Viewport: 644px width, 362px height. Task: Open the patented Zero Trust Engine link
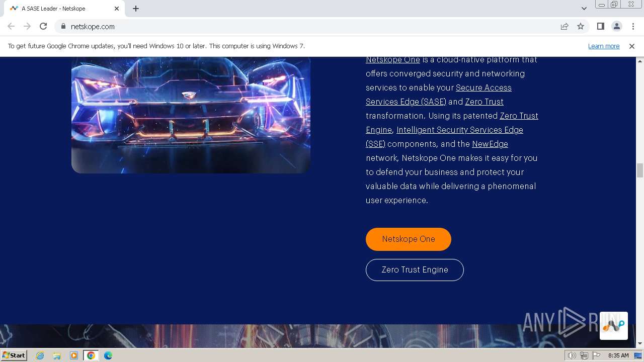coord(452,123)
